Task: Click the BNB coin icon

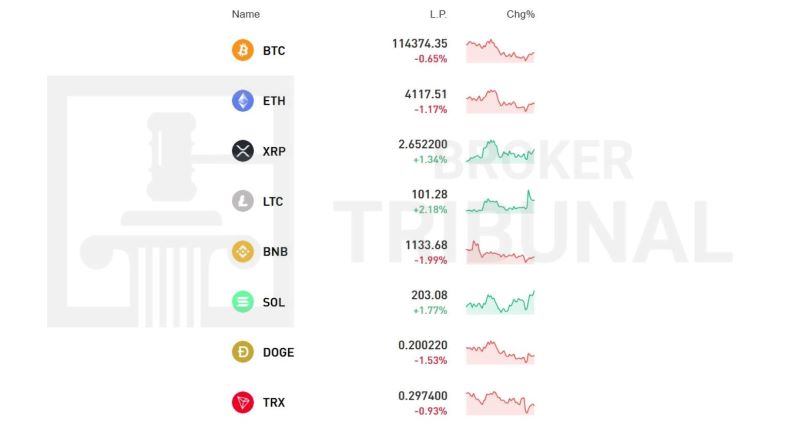Action: [243, 252]
